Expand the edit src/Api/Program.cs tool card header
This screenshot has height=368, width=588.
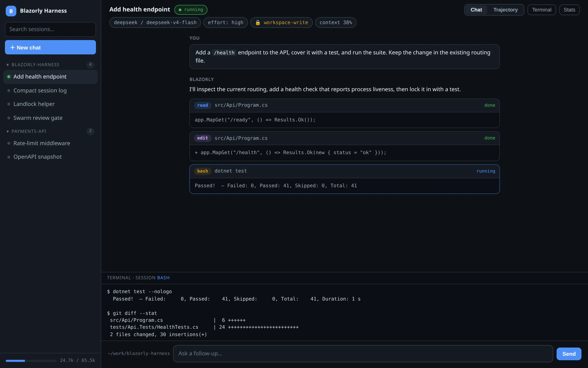344,138
